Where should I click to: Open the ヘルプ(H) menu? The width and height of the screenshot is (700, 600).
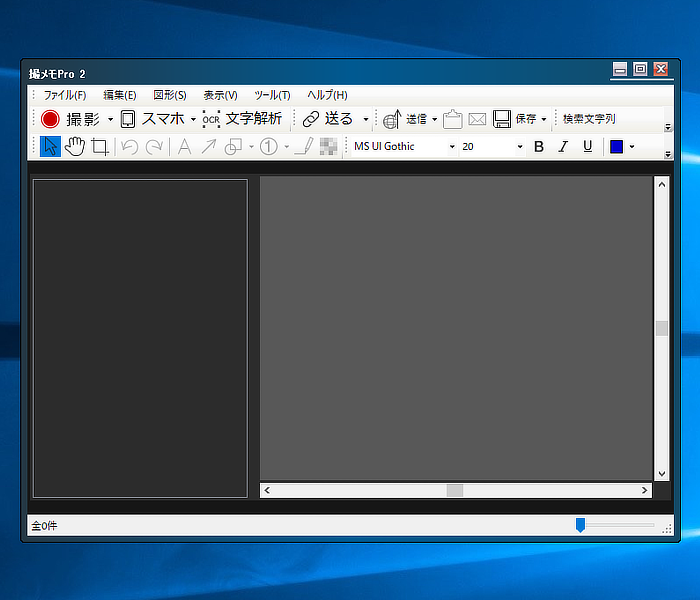click(327, 95)
